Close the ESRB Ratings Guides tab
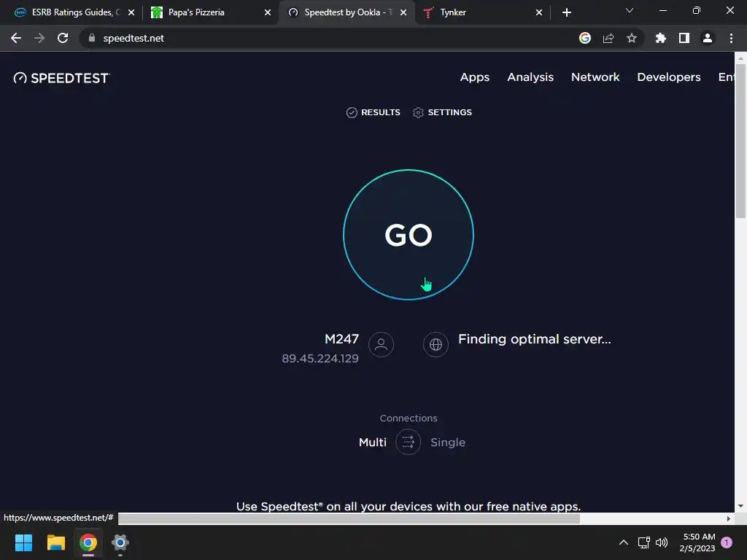The height and width of the screenshot is (560, 747). tap(131, 12)
